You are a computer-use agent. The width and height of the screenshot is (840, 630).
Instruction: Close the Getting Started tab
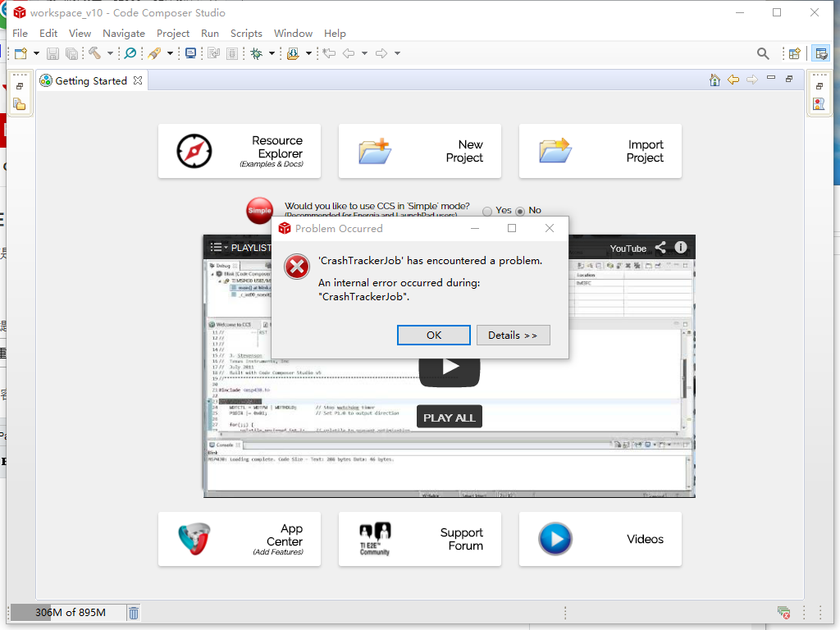[x=138, y=80]
